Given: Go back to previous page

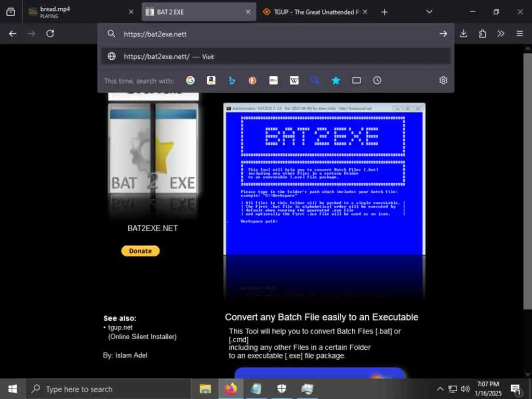Looking at the screenshot, I should point(12,34).
